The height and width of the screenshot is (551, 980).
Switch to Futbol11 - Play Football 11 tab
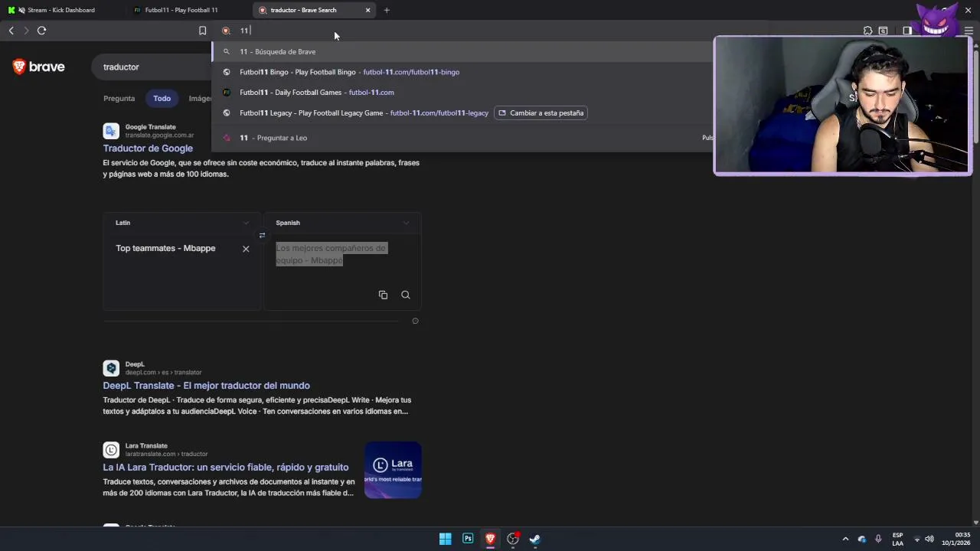click(181, 10)
